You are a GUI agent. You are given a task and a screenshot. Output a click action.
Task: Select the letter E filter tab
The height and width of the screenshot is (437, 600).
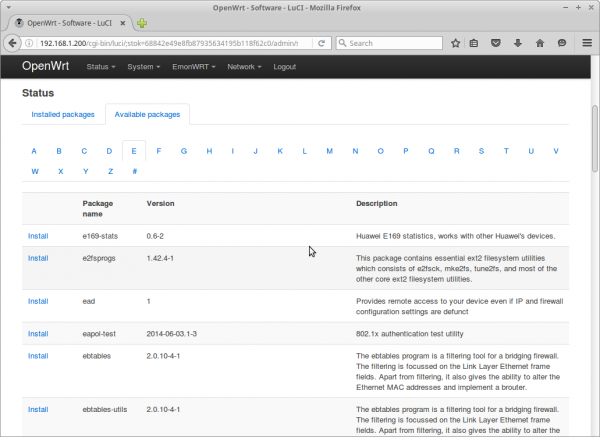[134, 151]
